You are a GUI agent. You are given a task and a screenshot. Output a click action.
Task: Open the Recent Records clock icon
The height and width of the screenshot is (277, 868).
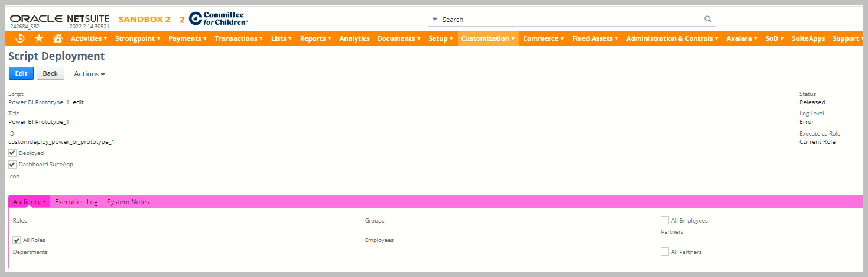click(20, 38)
